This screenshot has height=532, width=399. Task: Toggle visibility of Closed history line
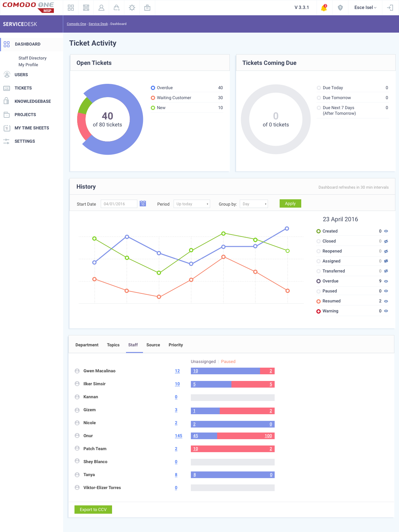(386, 241)
